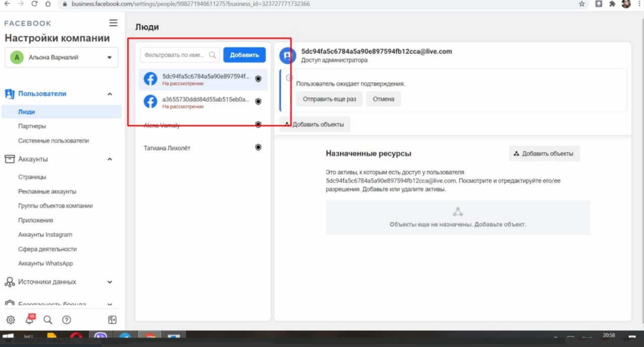Click the shield icon next to a3655730ddd84d55ab515eb0a
This screenshot has height=347, width=644.
[x=258, y=102]
